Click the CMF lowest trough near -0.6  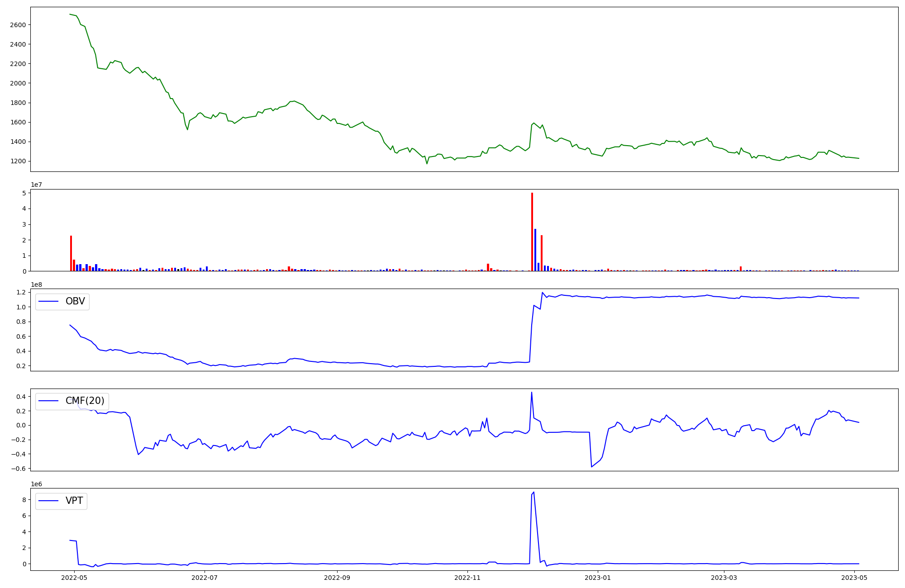(591, 466)
